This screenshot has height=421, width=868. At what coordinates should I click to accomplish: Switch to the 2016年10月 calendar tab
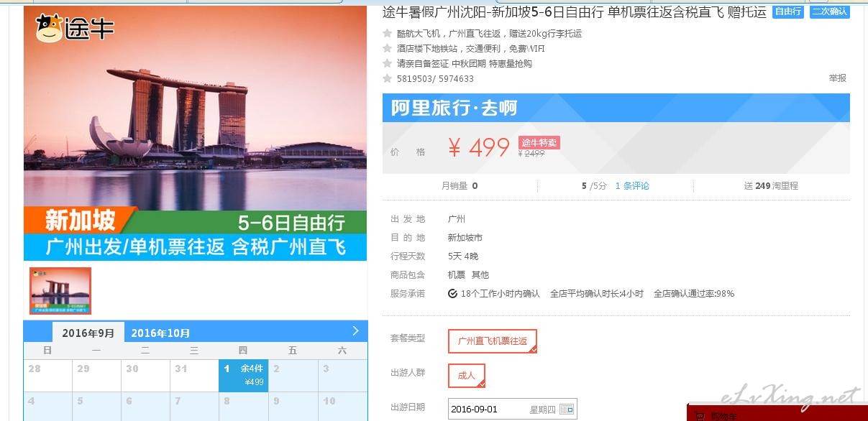160,333
